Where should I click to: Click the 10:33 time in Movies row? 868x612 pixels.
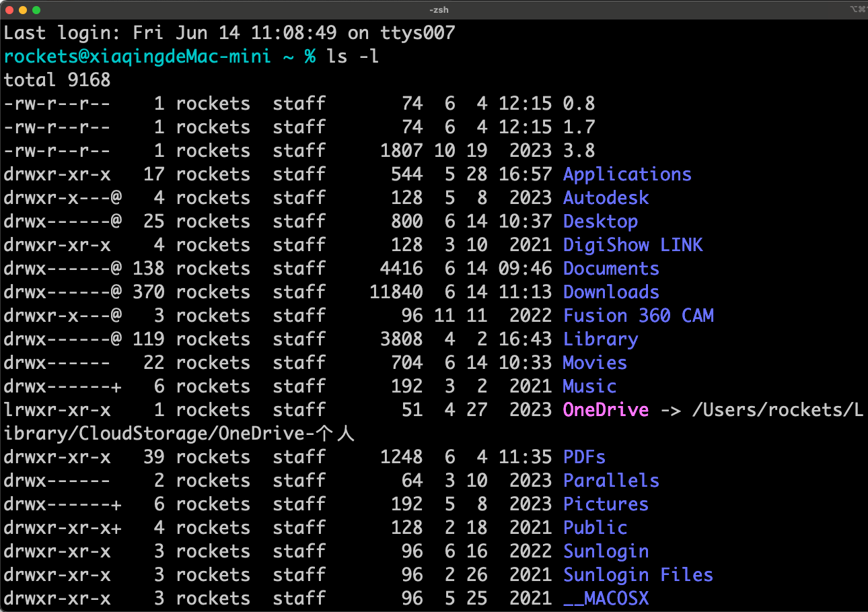[525, 362]
